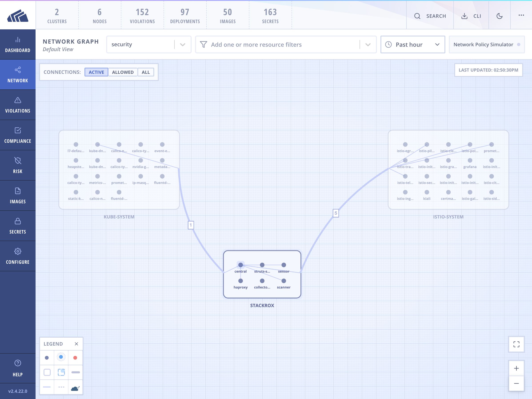
Task: Click the red dot legend icon
Action: (x=75, y=358)
